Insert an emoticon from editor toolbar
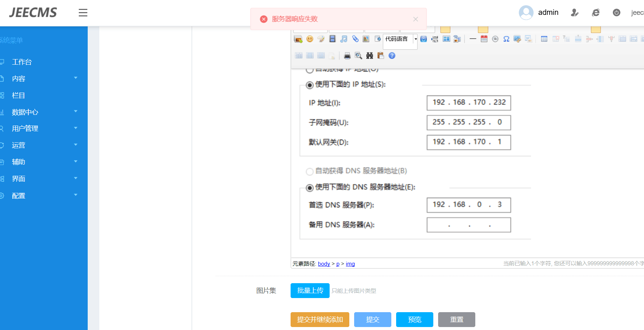This screenshot has width=644, height=330. tap(310, 39)
